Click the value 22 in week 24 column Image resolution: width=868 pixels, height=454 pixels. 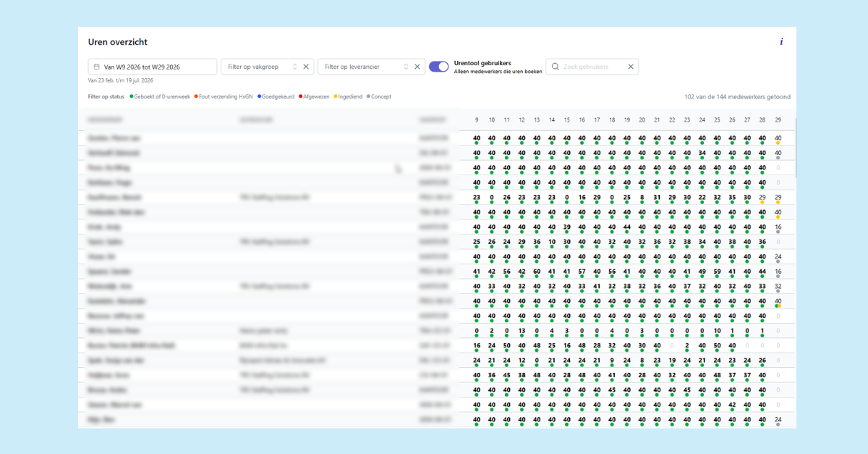coord(702,197)
